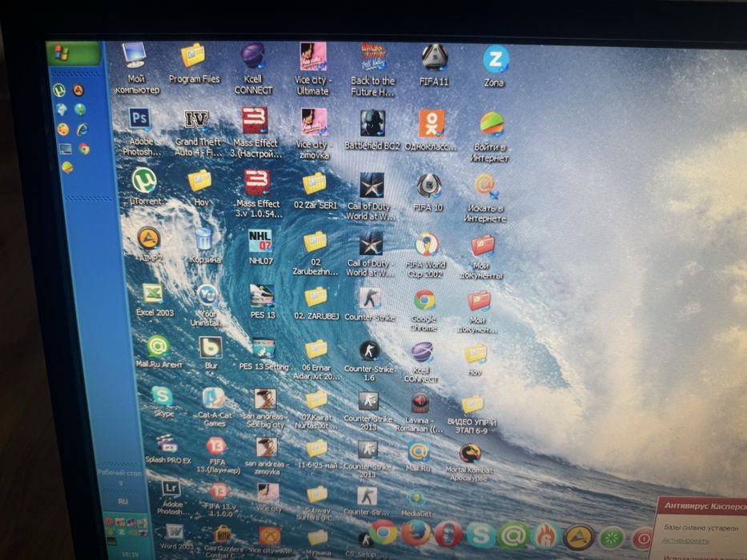Open the Skype desktop icon
The width and height of the screenshot is (747, 560).
(163, 402)
